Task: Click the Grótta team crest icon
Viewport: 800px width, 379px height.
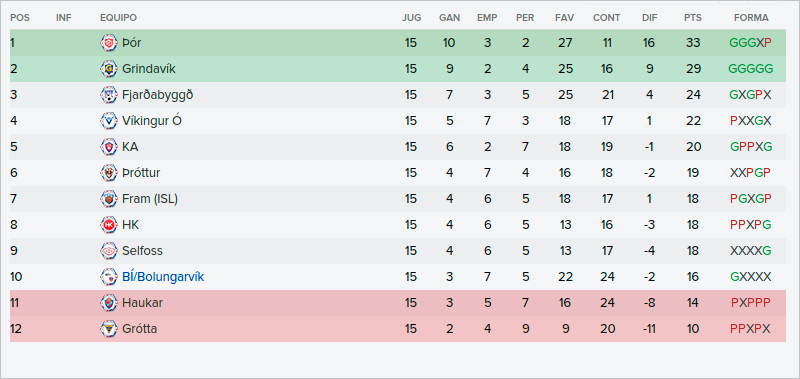Action: point(109,329)
